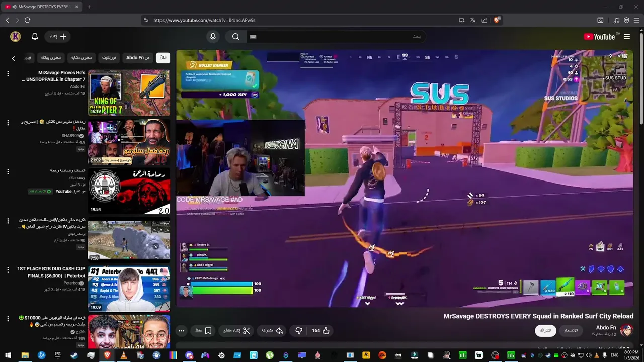Click the search magnifier button
This screenshot has height=362, width=644.
pyautogui.click(x=235, y=36)
